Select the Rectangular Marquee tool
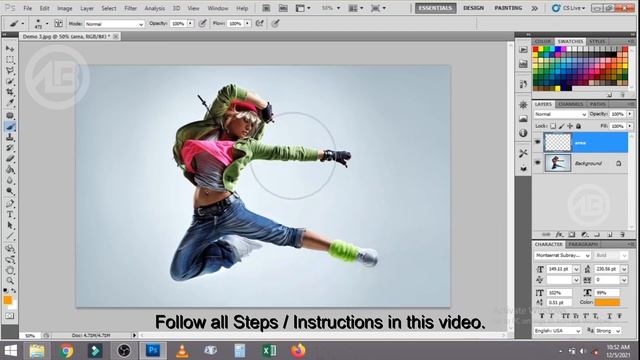This screenshot has height=360, width=640. point(10,60)
